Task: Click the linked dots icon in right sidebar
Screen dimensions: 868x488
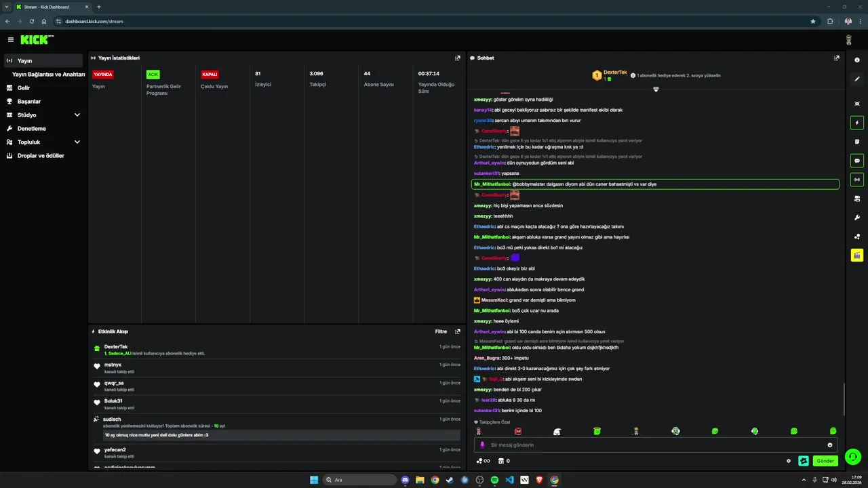Action: [857, 237]
